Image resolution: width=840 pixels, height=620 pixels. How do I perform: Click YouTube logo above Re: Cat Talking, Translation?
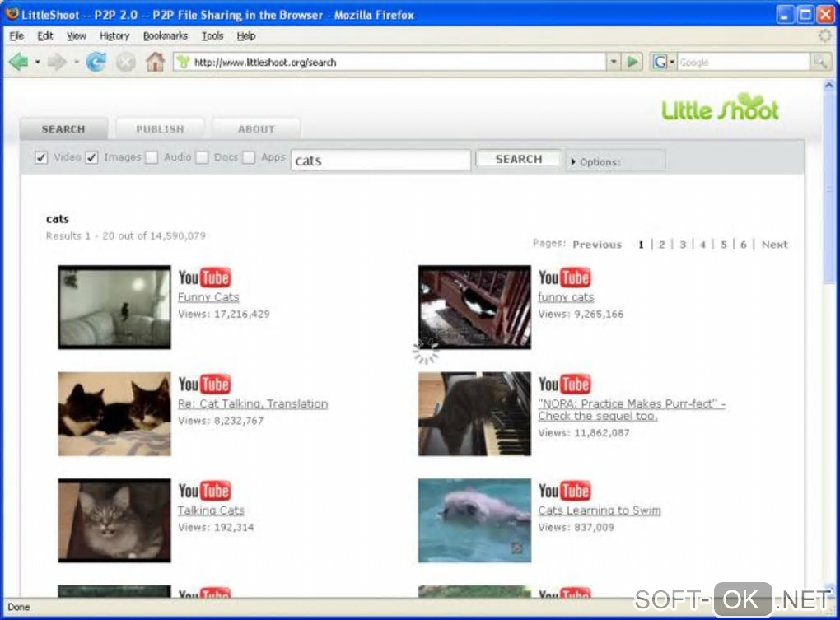tap(204, 384)
